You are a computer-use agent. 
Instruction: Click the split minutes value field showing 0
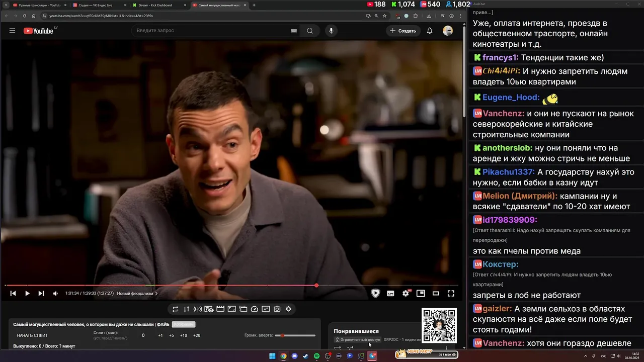[x=143, y=335]
